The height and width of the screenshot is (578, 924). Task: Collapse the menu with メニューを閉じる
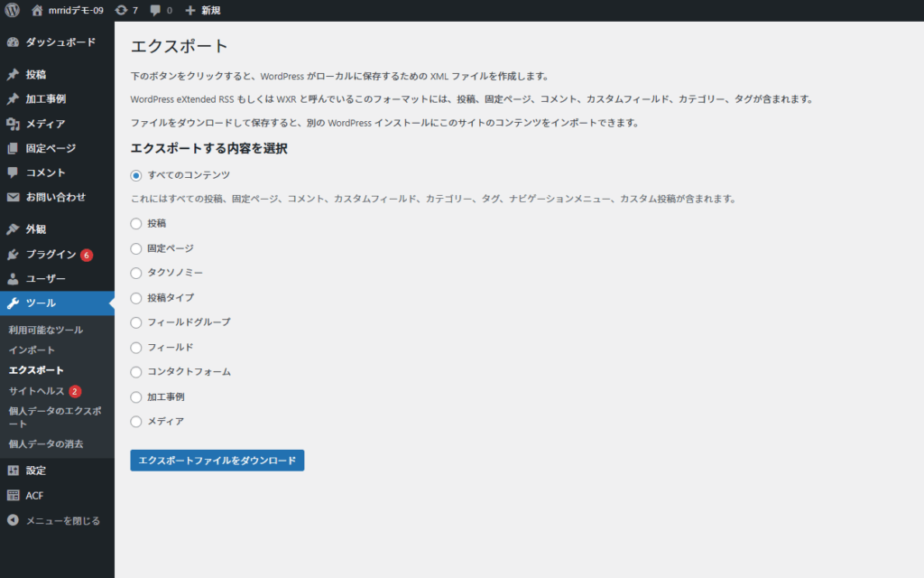(x=62, y=521)
